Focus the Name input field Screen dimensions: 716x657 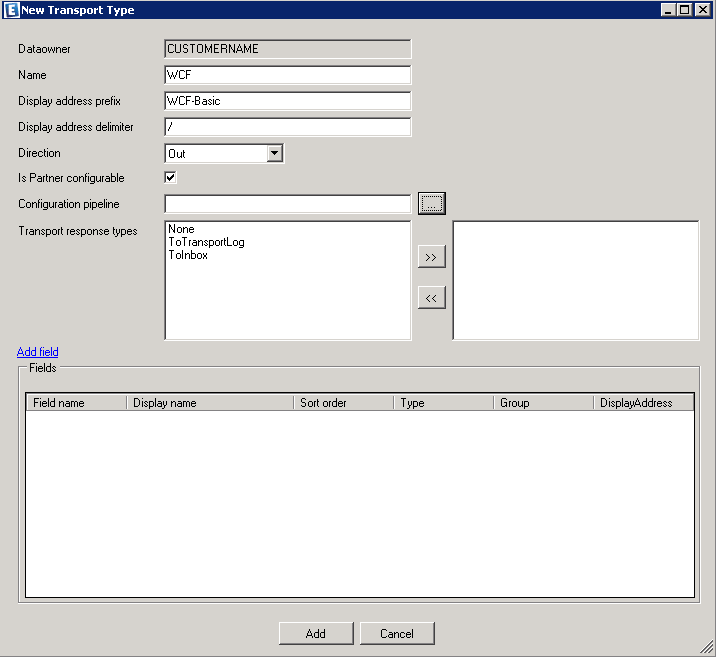[287, 75]
